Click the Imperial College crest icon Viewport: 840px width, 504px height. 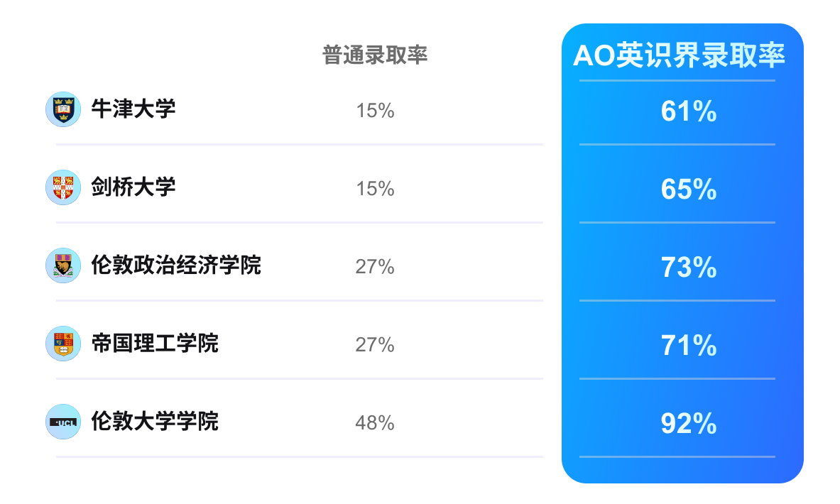(x=63, y=344)
